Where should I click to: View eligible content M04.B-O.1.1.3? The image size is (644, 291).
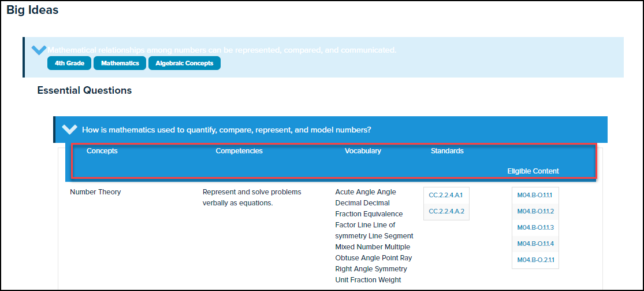coord(535,227)
